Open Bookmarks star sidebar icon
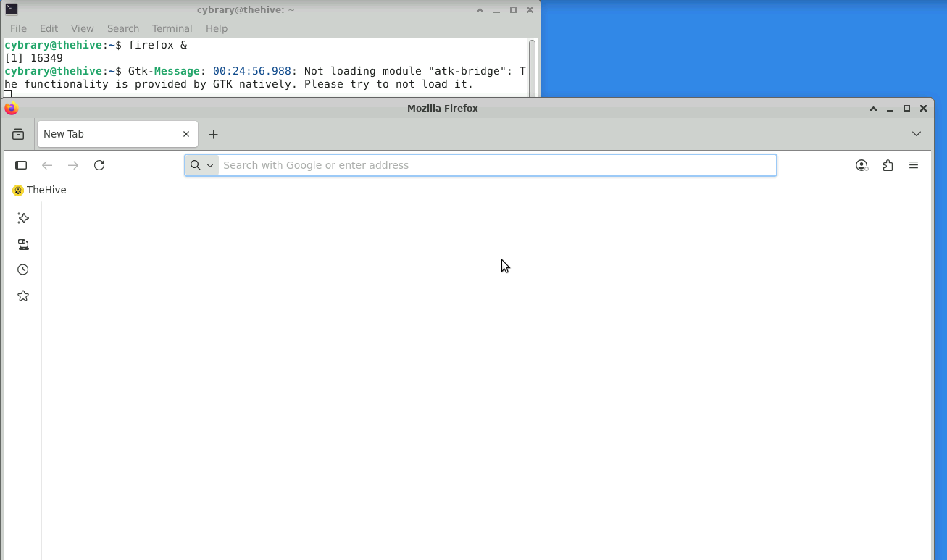 pos(23,296)
